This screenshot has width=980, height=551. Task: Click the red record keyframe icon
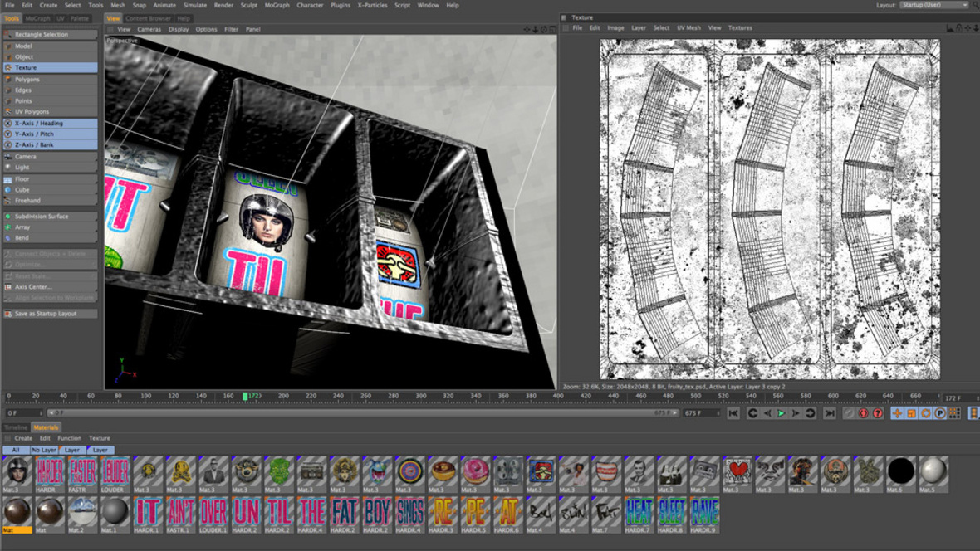click(863, 413)
